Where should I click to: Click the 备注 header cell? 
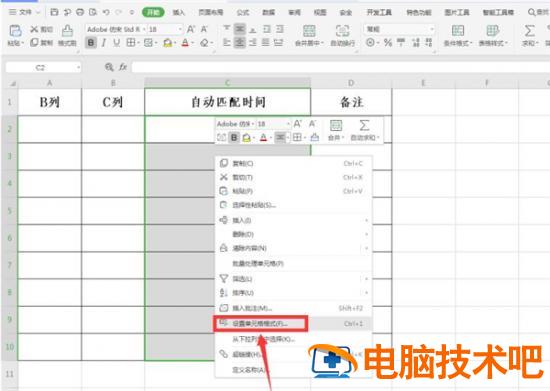(x=351, y=102)
